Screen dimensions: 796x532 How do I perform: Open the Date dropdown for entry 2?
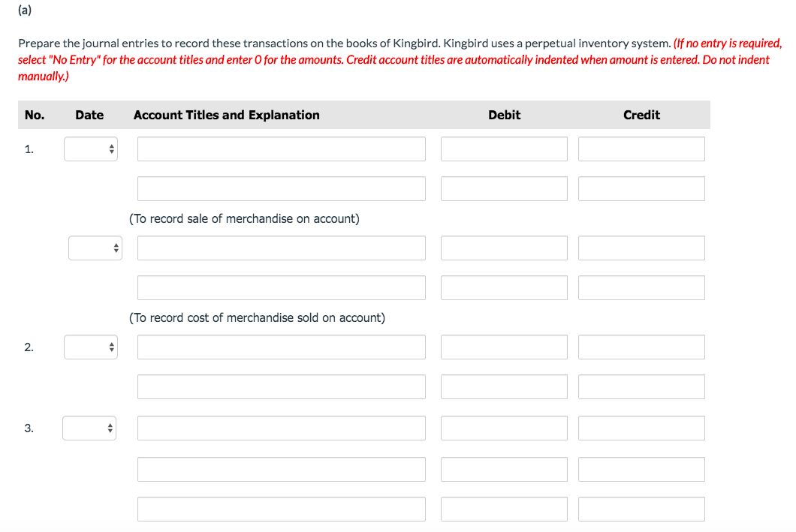coord(90,347)
